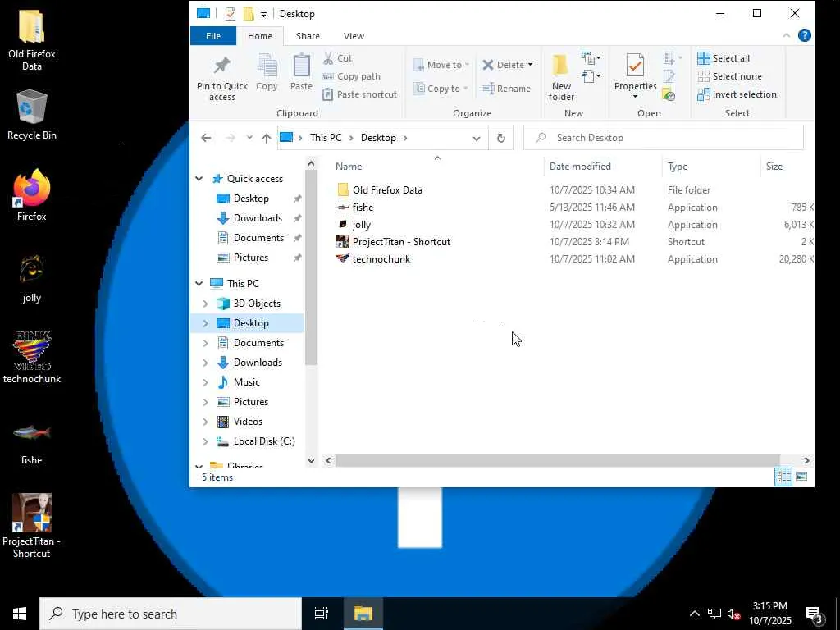Open the Copy to dropdown
The width and height of the screenshot is (840, 630).
point(441,89)
